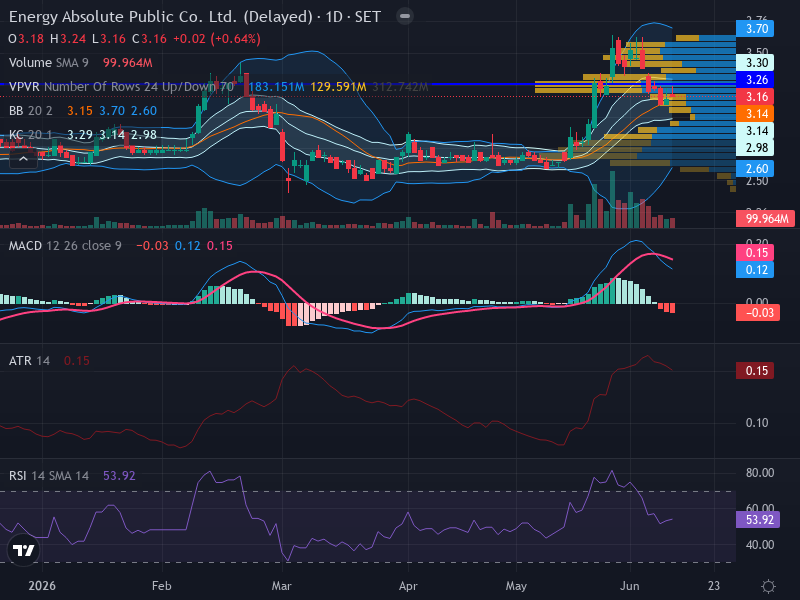Select the VPVR indicator legend

[x=121, y=87]
